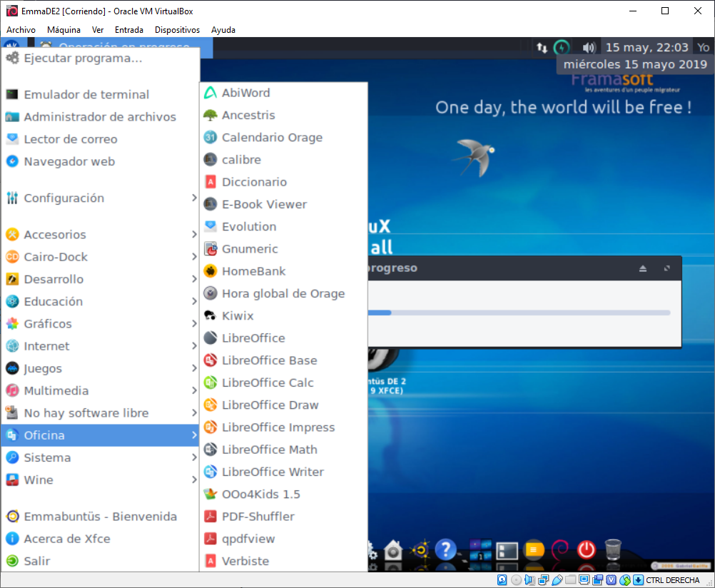
Task: Choose Ejecutar programa... in the main menu
Action: (83, 59)
